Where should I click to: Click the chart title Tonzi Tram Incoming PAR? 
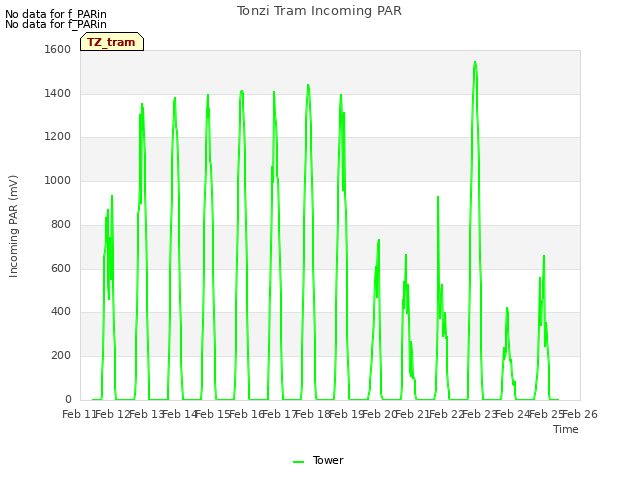pyautogui.click(x=319, y=11)
